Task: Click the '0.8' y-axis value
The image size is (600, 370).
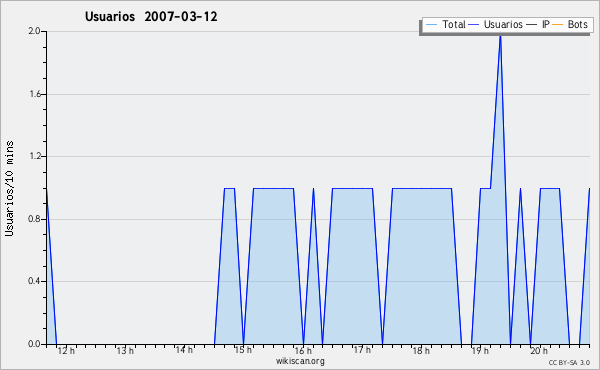Action: [x=34, y=219]
